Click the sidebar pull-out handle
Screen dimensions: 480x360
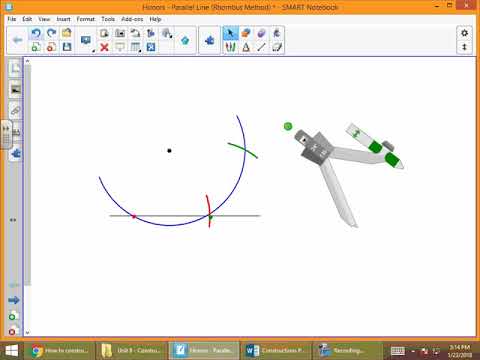pos(6,135)
